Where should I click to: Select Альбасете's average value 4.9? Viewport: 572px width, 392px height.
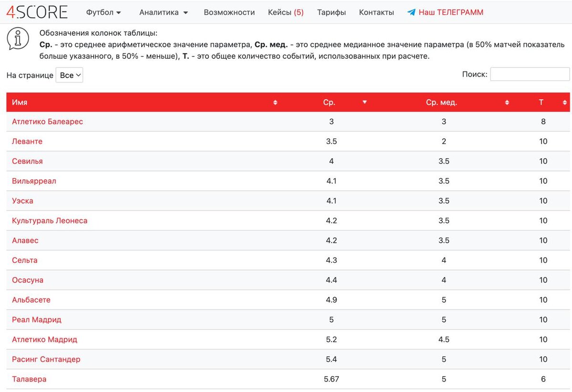coord(331,300)
